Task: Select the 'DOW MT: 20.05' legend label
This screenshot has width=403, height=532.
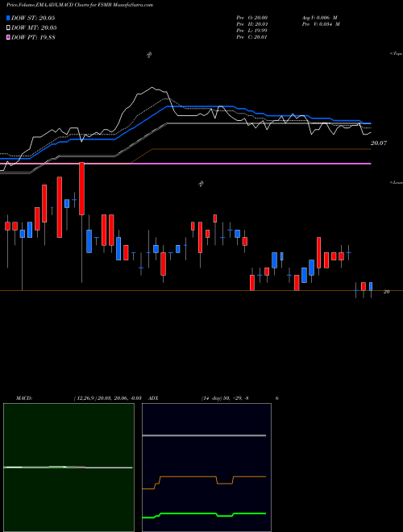Action: [34, 28]
